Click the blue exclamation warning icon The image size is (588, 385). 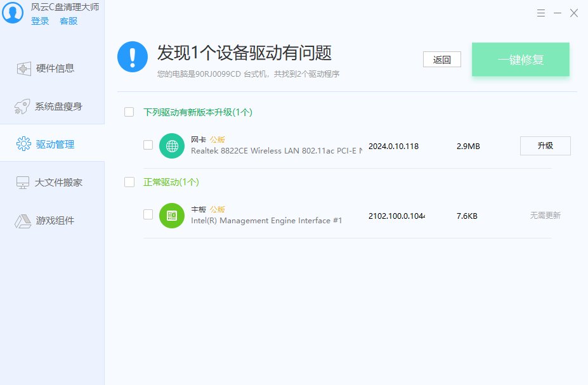click(133, 57)
